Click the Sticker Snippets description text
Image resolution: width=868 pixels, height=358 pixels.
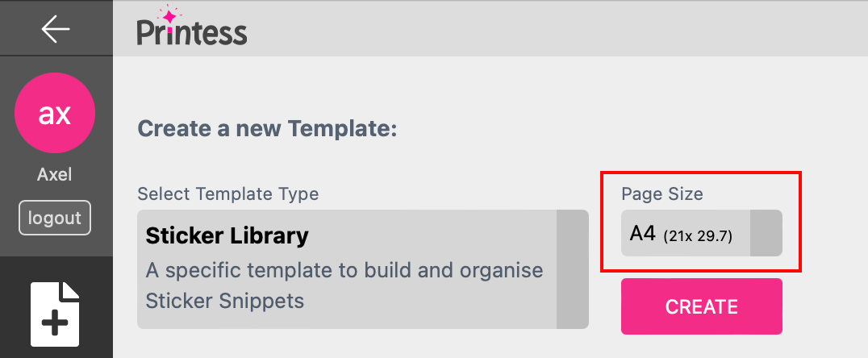(x=344, y=285)
